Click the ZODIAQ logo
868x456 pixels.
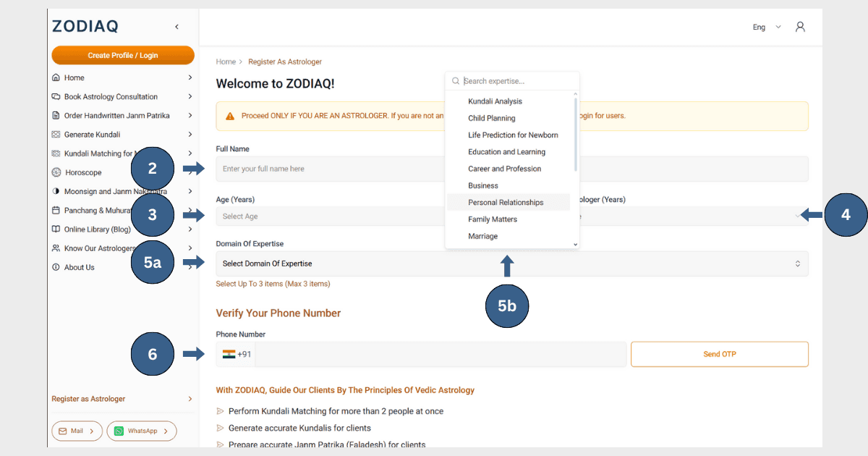[x=85, y=27]
